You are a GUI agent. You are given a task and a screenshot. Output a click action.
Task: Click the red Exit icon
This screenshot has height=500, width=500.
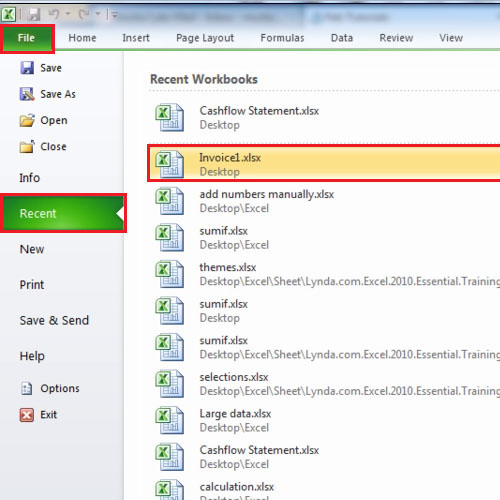coord(27,415)
